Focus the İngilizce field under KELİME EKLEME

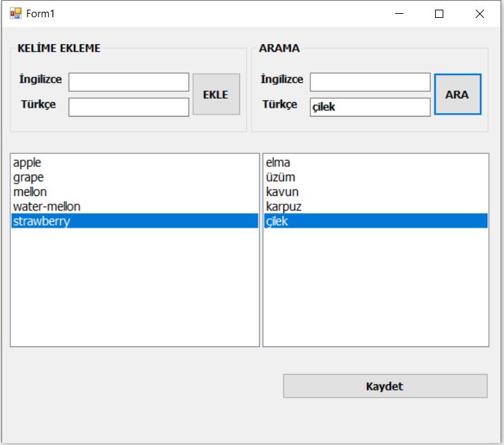click(x=128, y=82)
